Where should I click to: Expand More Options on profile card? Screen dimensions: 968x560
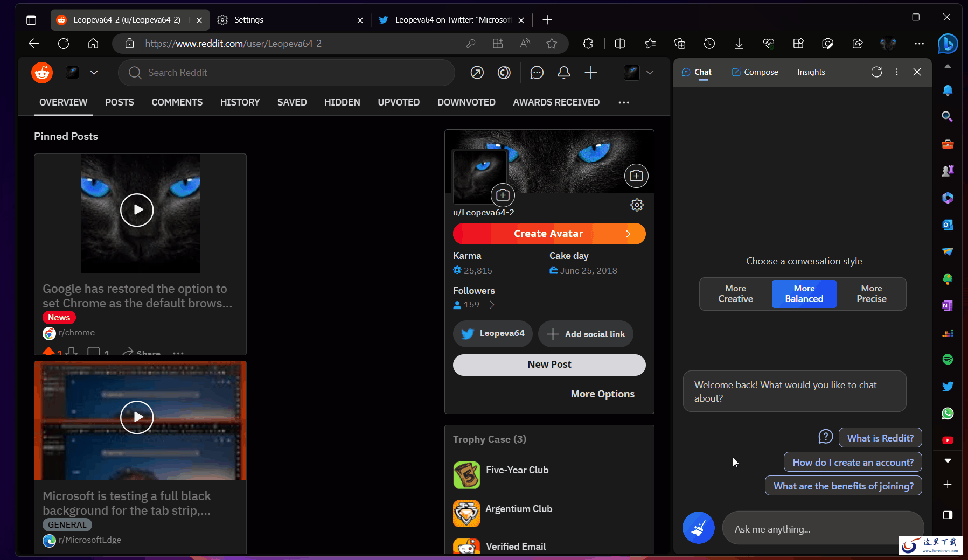click(603, 394)
